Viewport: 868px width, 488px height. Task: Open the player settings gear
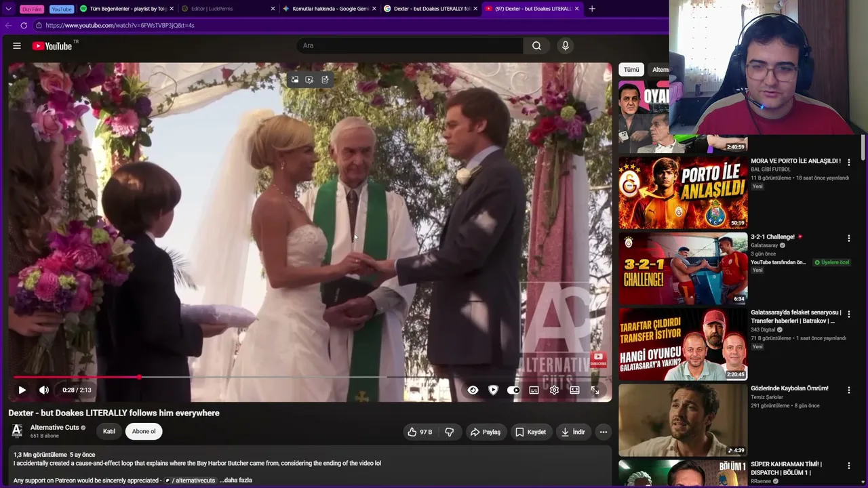[554, 390]
